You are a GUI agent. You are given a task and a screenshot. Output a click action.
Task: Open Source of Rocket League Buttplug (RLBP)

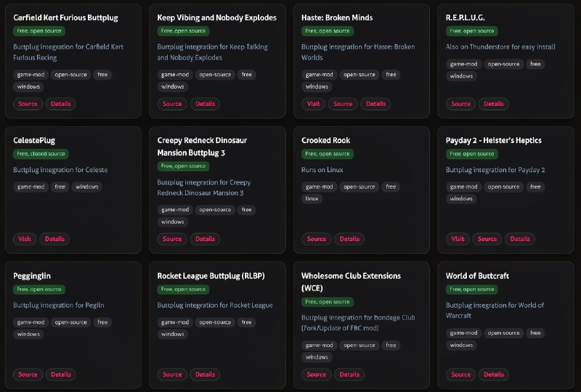(172, 375)
